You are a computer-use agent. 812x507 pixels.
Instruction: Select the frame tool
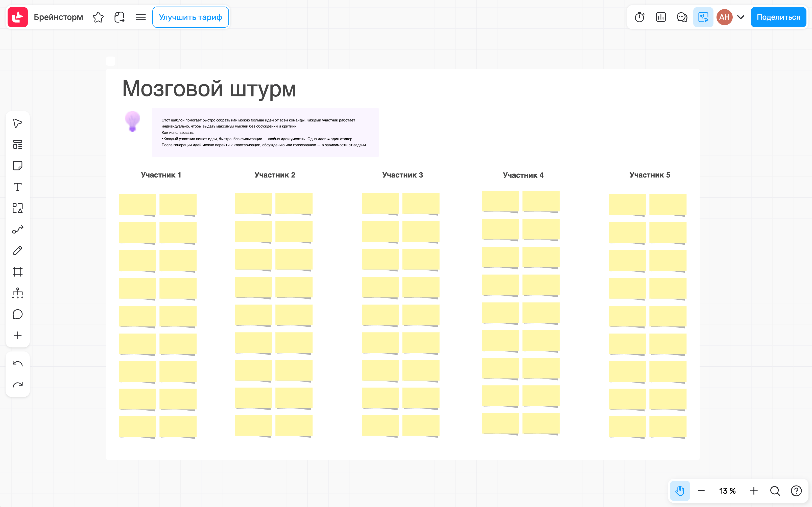[17, 272]
